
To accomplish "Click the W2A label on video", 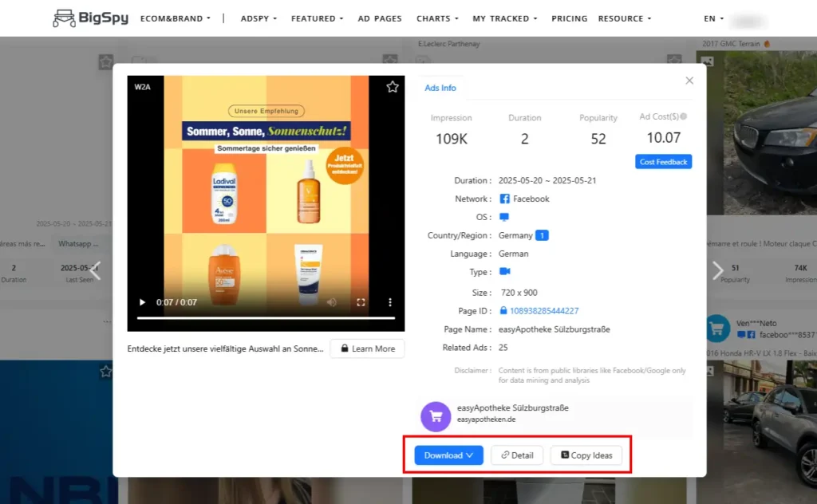I will coord(142,87).
